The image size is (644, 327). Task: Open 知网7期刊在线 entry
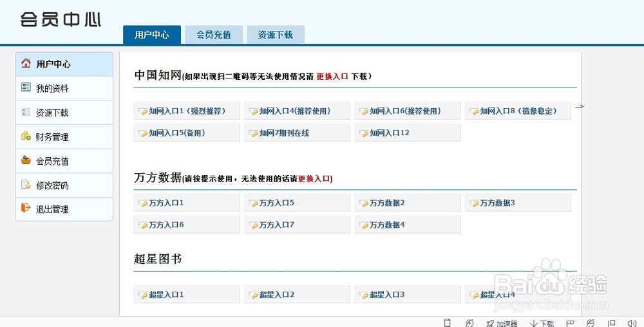coord(297,133)
